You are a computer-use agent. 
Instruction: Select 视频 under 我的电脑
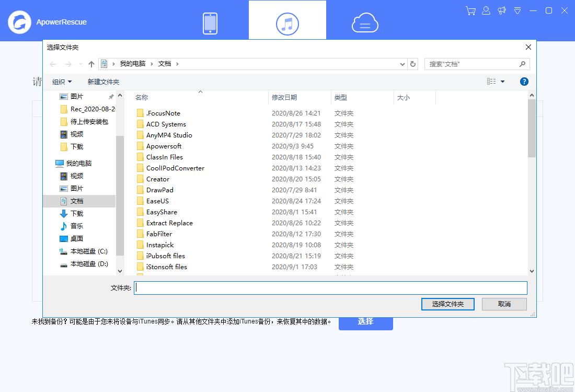click(72, 176)
